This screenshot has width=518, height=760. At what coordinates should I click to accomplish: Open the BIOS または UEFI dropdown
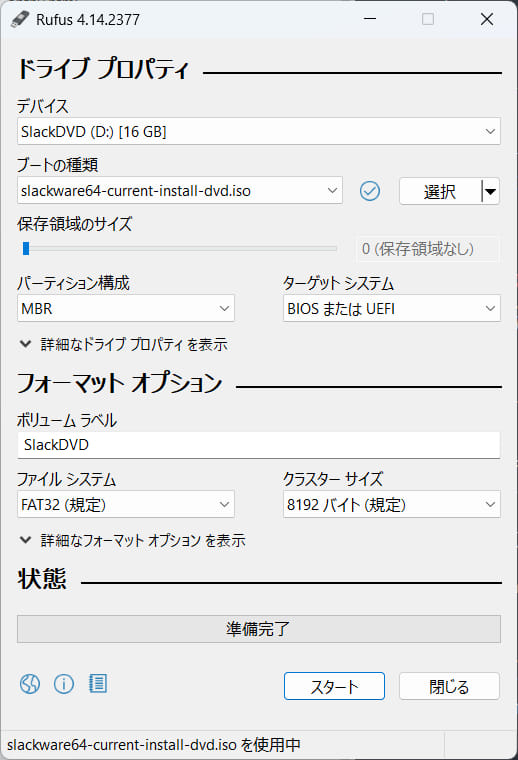pos(392,308)
